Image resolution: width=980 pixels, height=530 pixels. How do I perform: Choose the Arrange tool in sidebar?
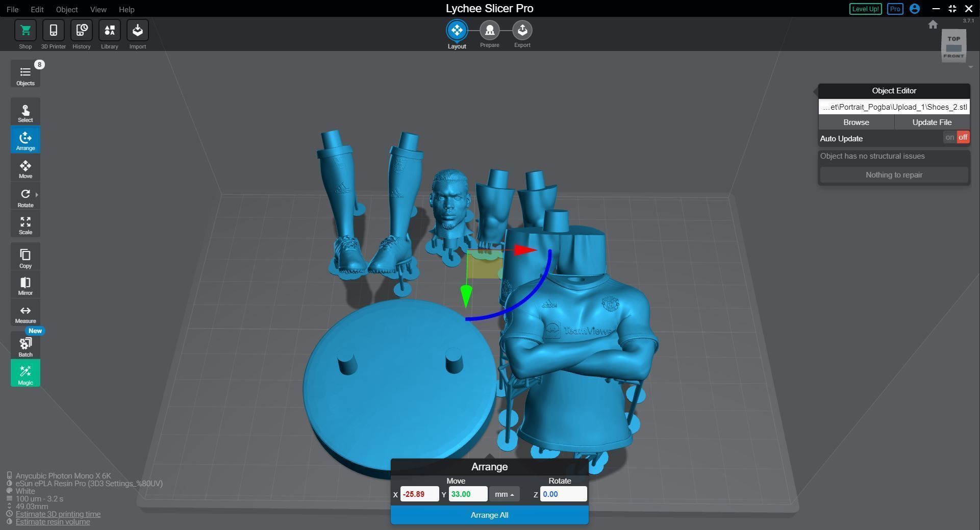[x=25, y=140]
